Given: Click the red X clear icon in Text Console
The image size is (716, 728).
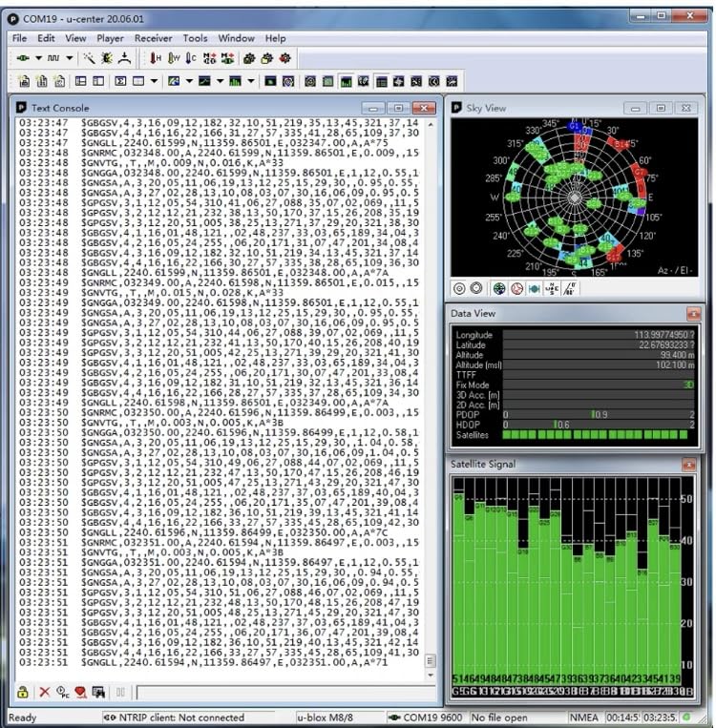Looking at the screenshot, I should pyautogui.click(x=45, y=693).
